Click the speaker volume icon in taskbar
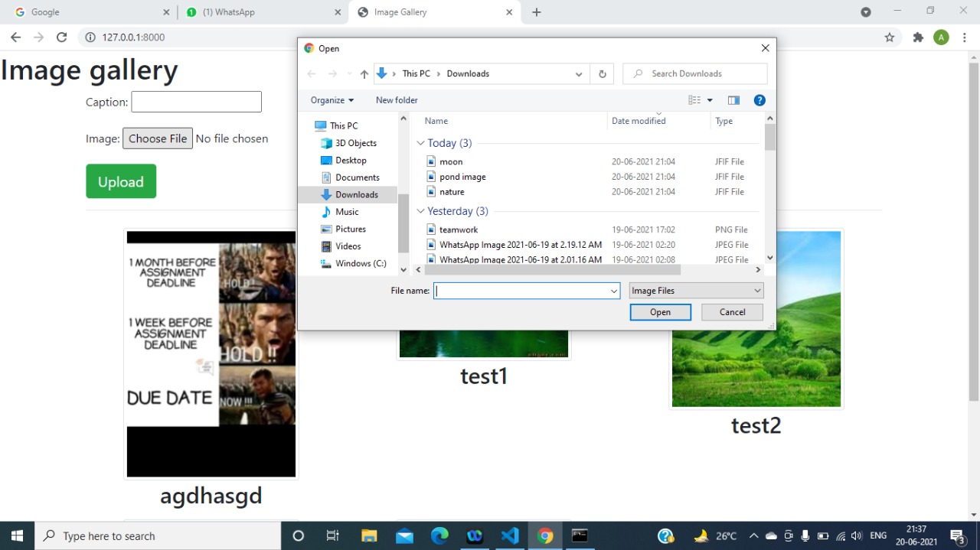980x550 pixels. tap(857, 535)
